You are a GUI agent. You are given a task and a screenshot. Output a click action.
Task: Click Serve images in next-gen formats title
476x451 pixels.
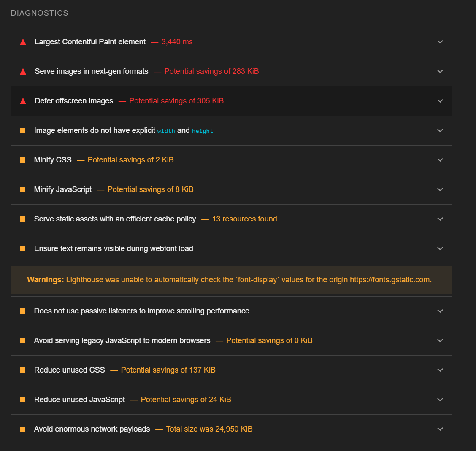coord(92,71)
